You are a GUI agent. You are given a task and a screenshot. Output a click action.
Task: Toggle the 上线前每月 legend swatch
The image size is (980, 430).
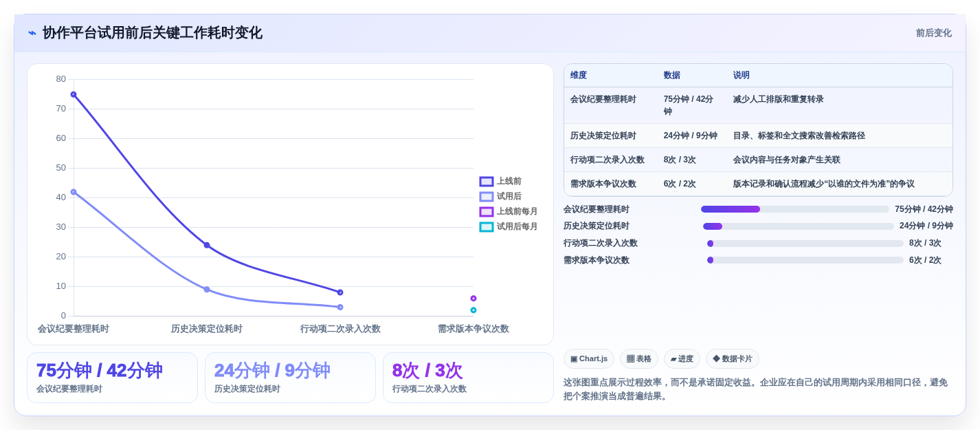[x=487, y=212]
